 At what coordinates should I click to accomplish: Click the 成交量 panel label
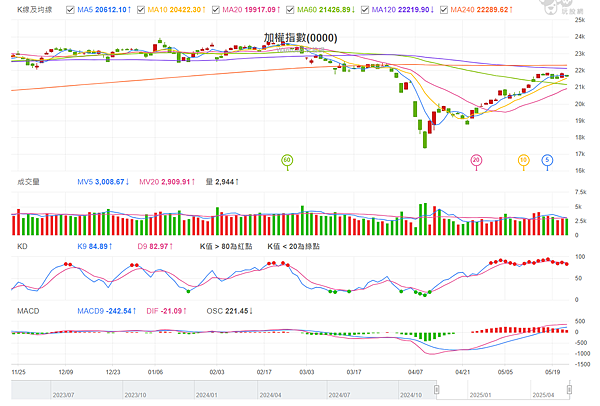point(28,182)
